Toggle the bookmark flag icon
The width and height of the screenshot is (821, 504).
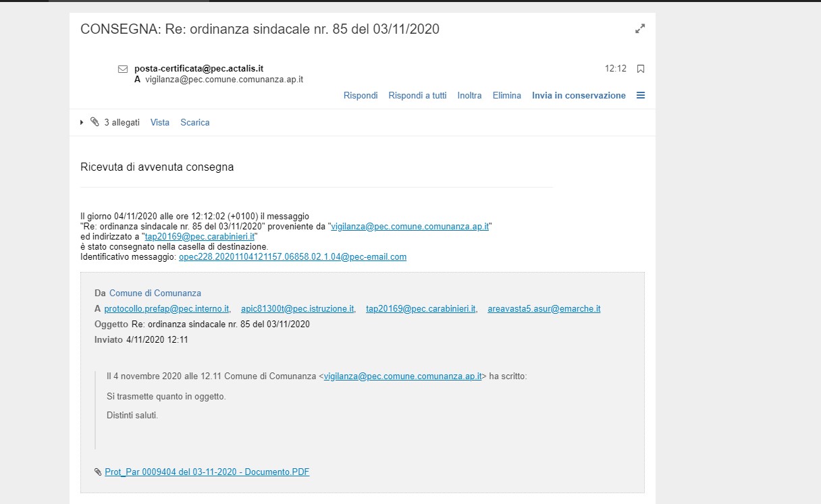pyautogui.click(x=641, y=69)
